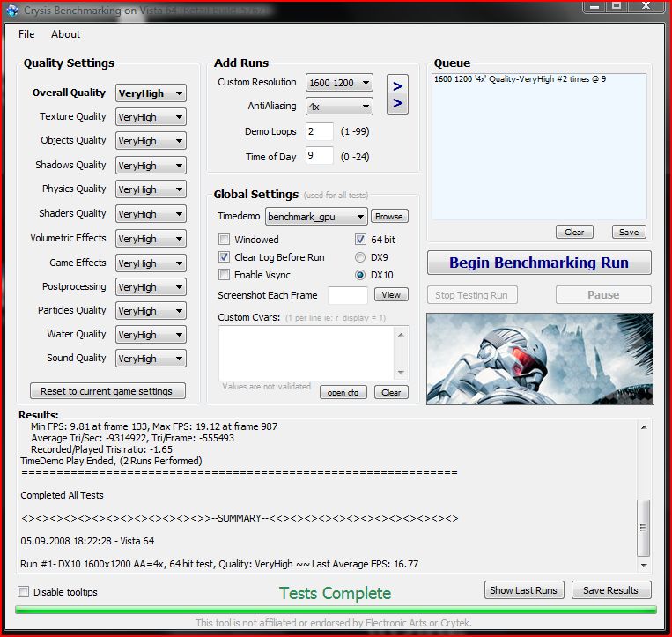Clear the Custom Cvars box

pyautogui.click(x=391, y=392)
